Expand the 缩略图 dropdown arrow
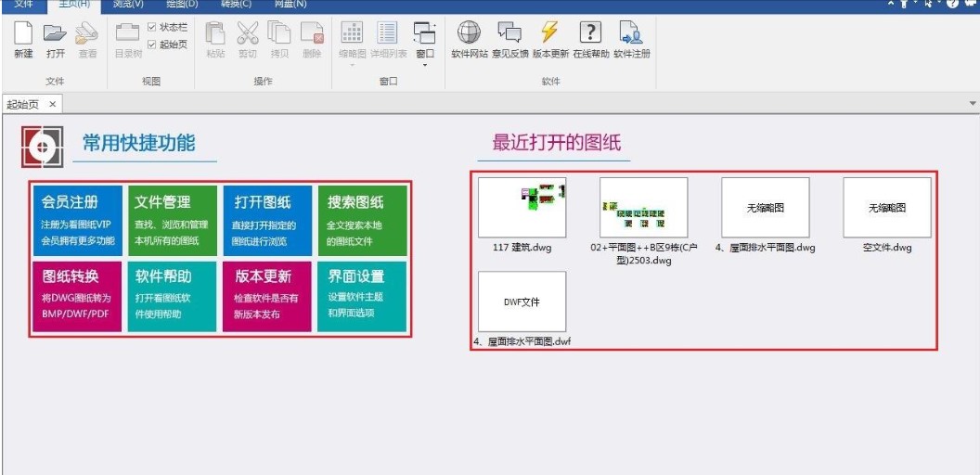The height and width of the screenshot is (475, 980). [352, 65]
